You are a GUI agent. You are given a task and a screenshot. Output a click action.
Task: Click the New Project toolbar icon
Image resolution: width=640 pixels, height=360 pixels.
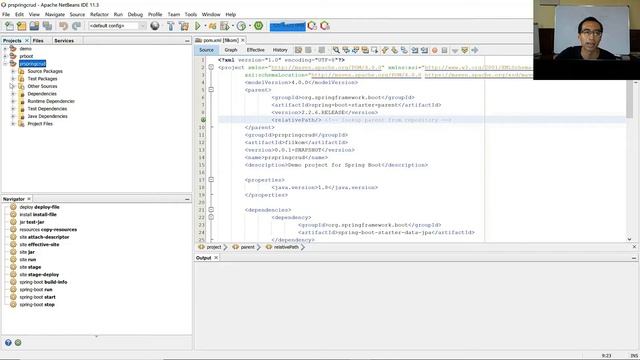(x=22, y=26)
